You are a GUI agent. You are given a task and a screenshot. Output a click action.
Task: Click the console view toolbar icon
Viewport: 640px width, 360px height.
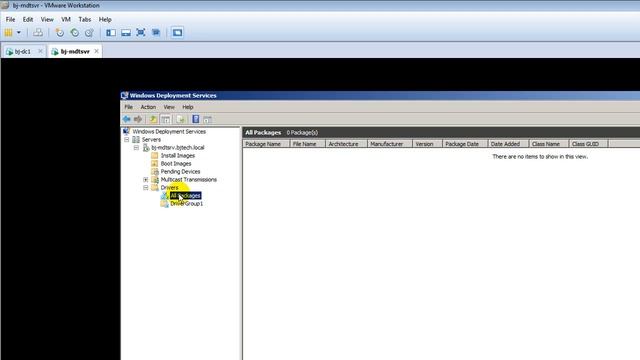tap(177, 33)
